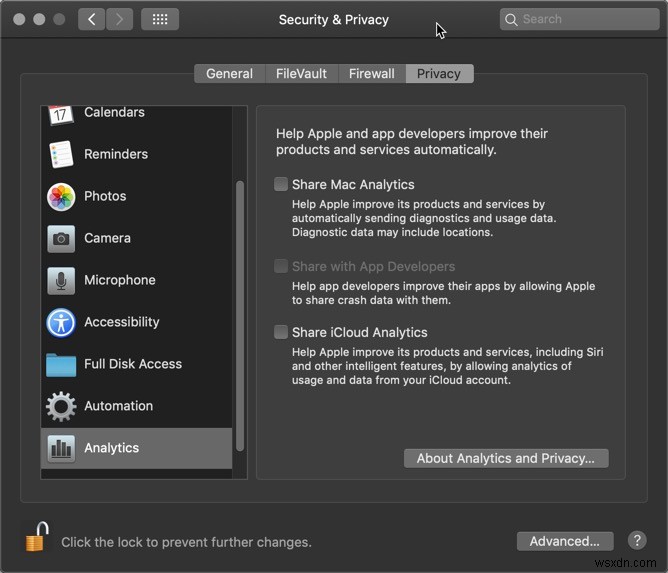
Task: Click the padlock to prevent further changes
Action: point(37,537)
